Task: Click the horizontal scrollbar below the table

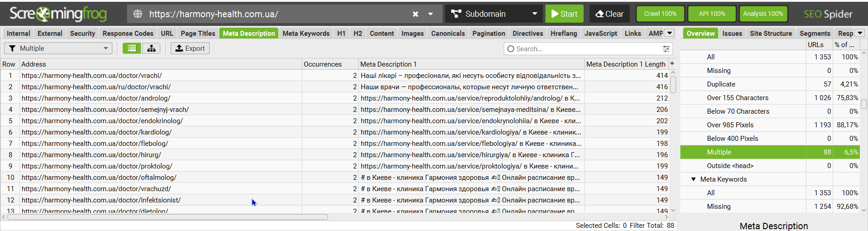Action: pyautogui.click(x=167, y=217)
